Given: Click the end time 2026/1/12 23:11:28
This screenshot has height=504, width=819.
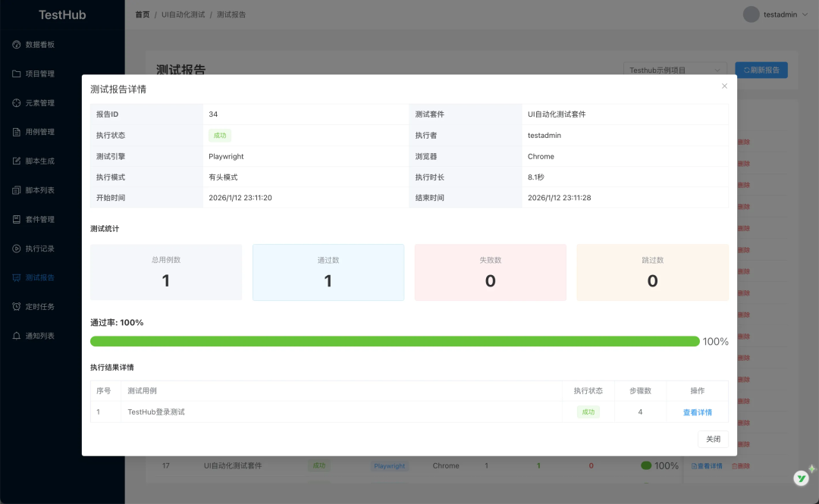Looking at the screenshot, I should click(560, 198).
